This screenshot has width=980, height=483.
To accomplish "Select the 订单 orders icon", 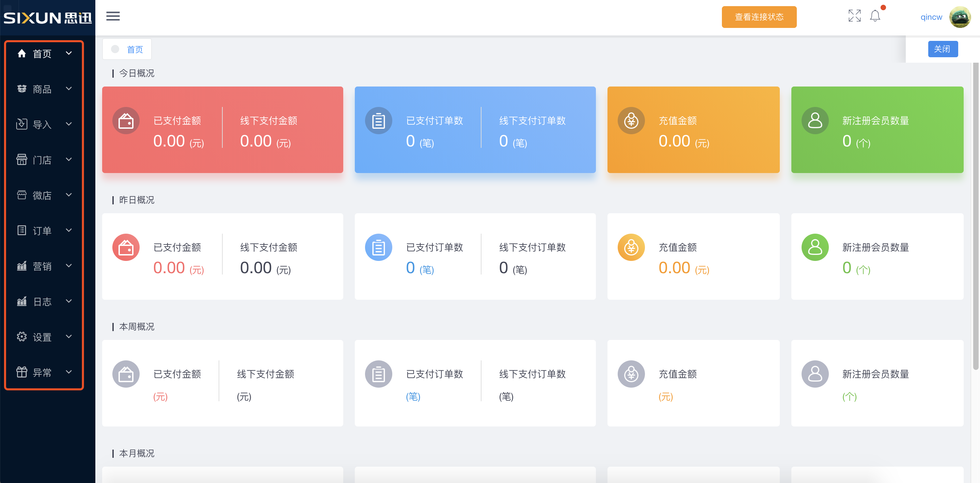I will click(x=22, y=230).
